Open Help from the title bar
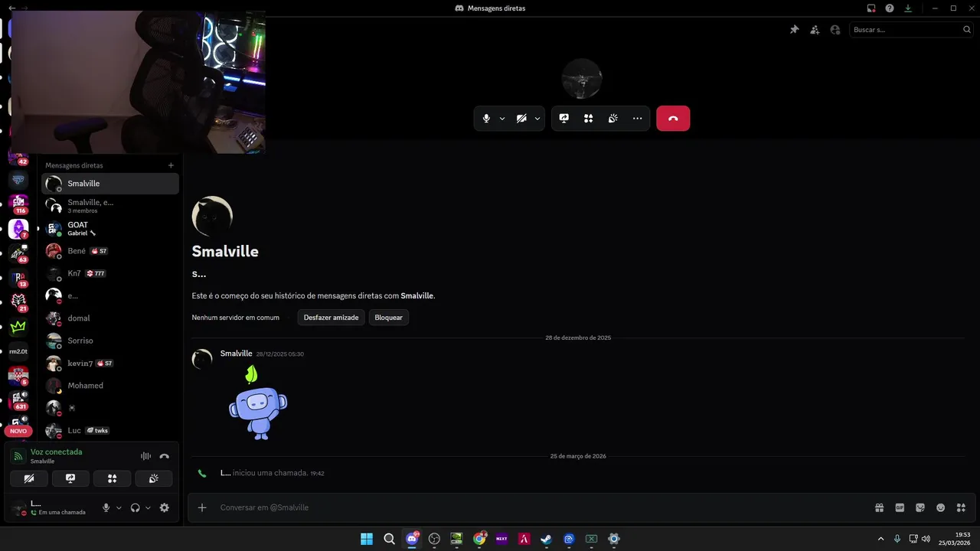This screenshot has width=980, height=551. click(890, 8)
